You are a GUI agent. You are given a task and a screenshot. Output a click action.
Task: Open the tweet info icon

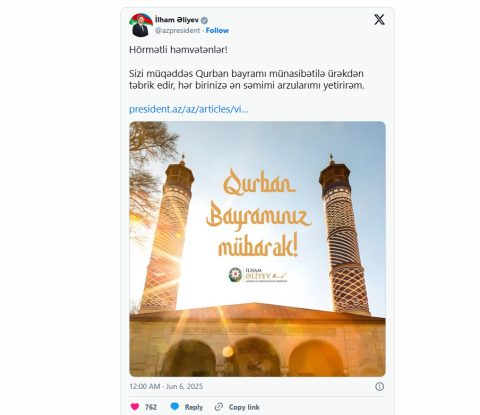(379, 386)
